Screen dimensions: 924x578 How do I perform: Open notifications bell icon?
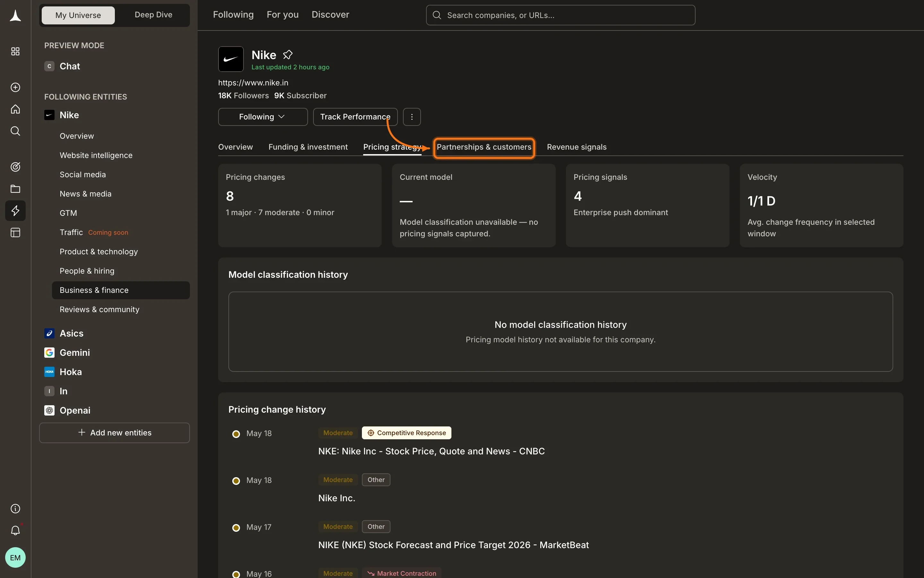[15, 530]
